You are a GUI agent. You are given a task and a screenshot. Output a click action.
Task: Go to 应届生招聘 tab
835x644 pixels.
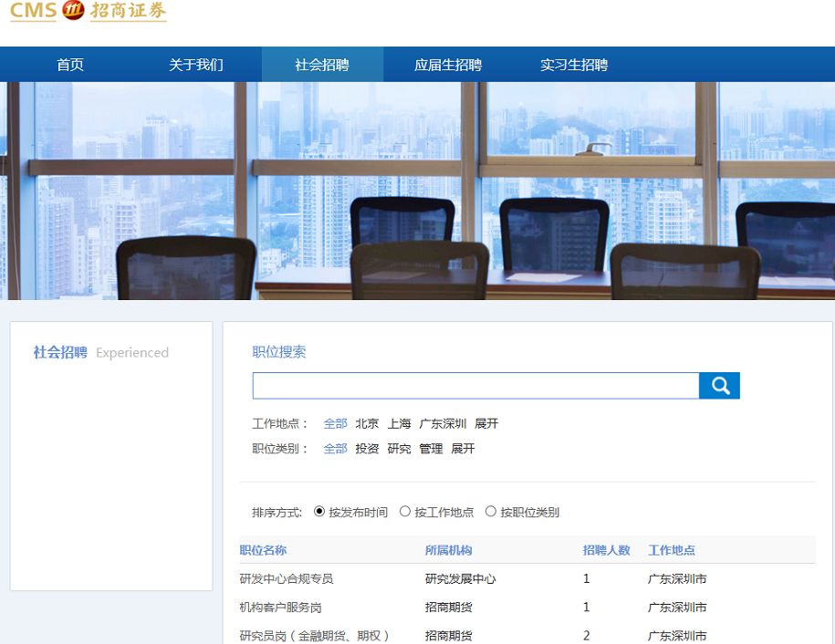click(448, 65)
